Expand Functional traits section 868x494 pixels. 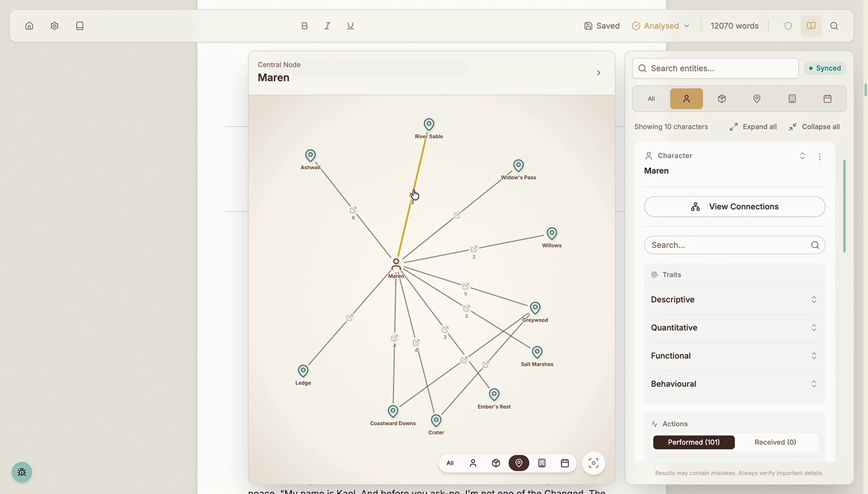(735, 356)
